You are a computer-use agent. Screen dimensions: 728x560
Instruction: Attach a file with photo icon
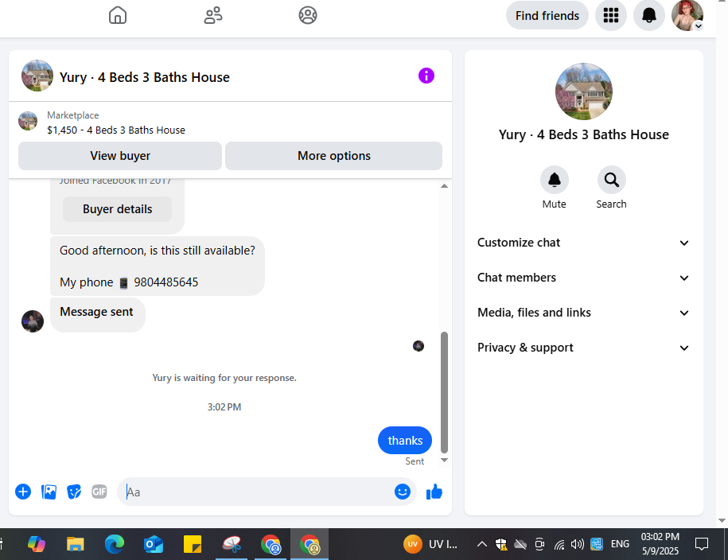tap(49, 492)
